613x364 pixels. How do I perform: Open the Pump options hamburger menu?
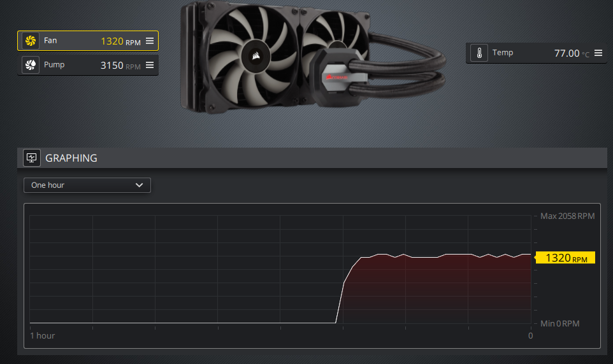150,65
